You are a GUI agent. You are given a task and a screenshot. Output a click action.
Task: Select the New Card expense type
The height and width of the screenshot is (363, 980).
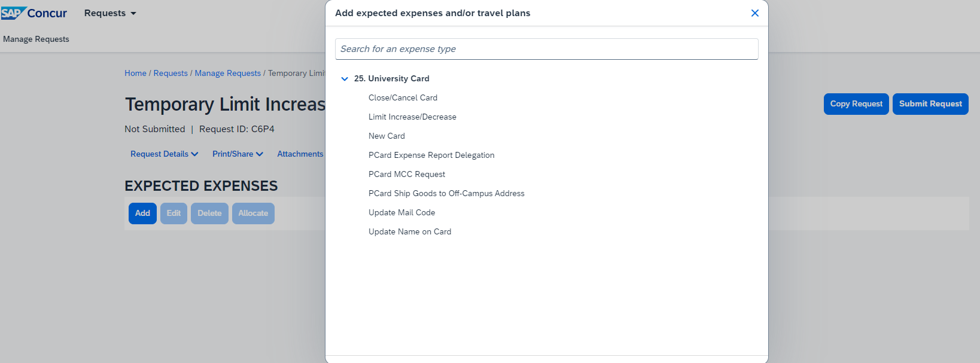386,136
